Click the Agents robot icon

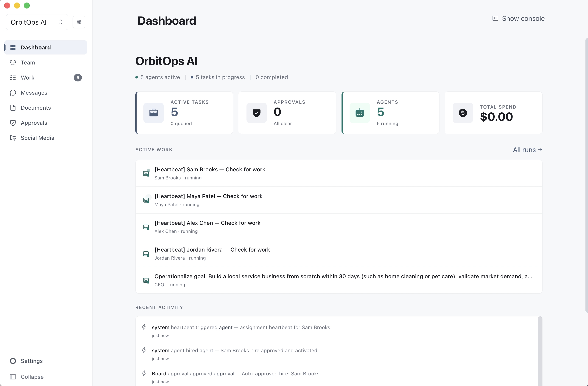point(360,113)
